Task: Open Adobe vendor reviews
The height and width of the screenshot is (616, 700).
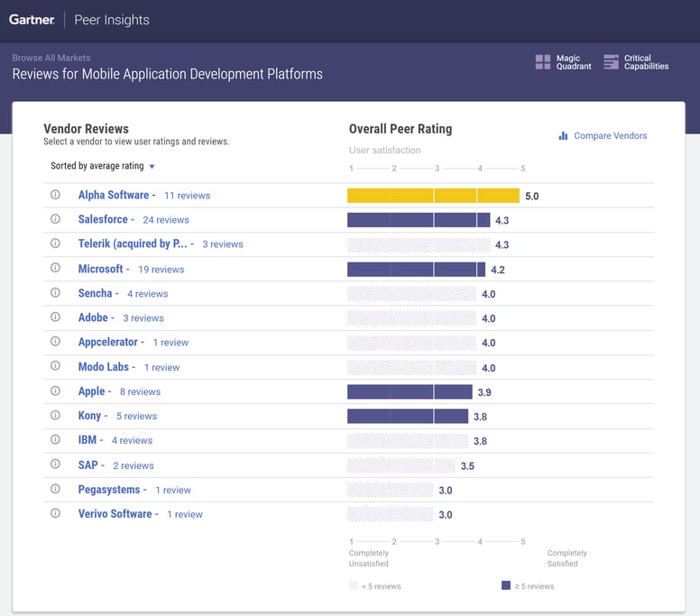Action: (x=93, y=317)
